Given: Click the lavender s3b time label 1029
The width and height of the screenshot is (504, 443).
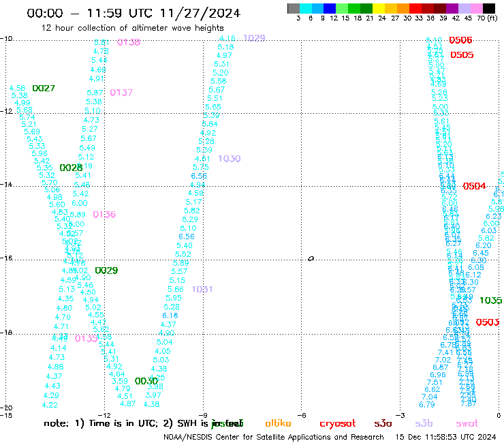Looking at the screenshot, I should [x=254, y=38].
